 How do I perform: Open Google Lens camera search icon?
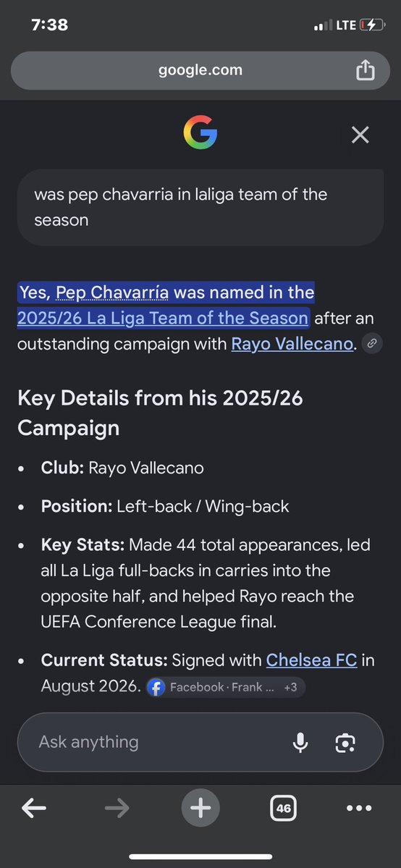tap(345, 742)
